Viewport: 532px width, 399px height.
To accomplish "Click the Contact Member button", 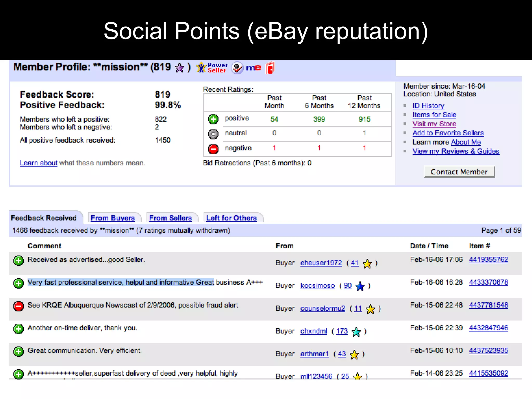I will tap(459, 172).
